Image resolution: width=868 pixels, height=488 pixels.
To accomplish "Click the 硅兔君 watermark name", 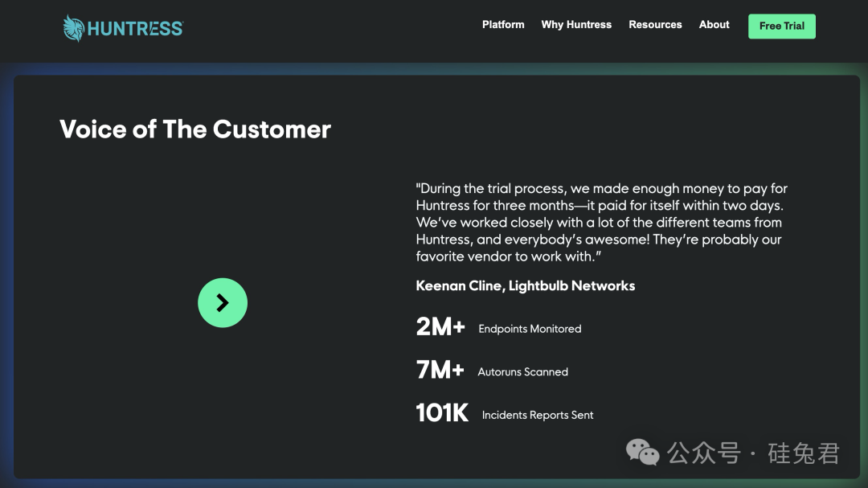I will click(803, 453).
